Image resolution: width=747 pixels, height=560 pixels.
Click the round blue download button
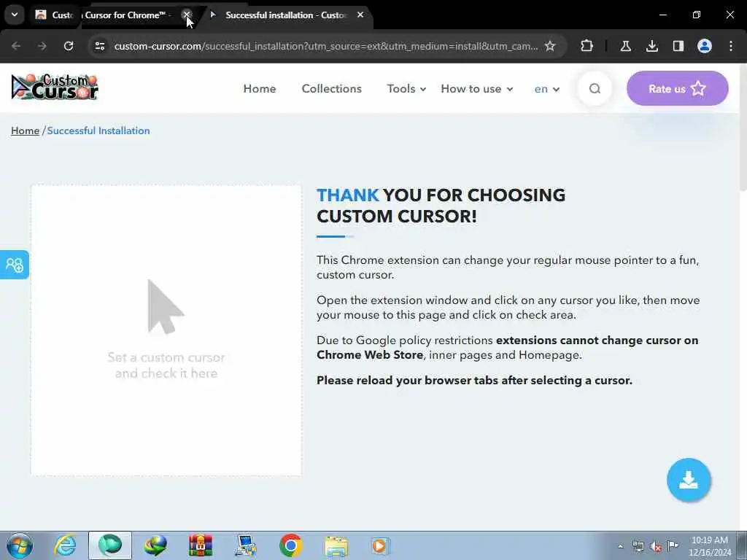[x=689, y=480]
